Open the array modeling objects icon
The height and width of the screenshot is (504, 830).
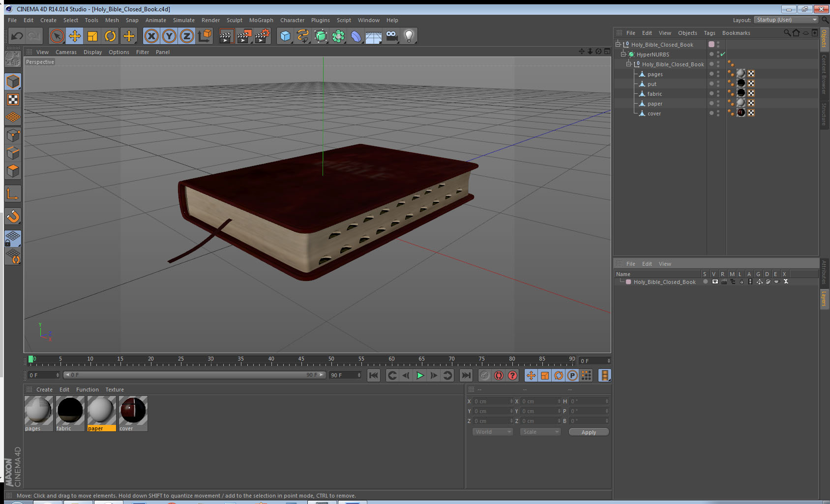[338, 36]
